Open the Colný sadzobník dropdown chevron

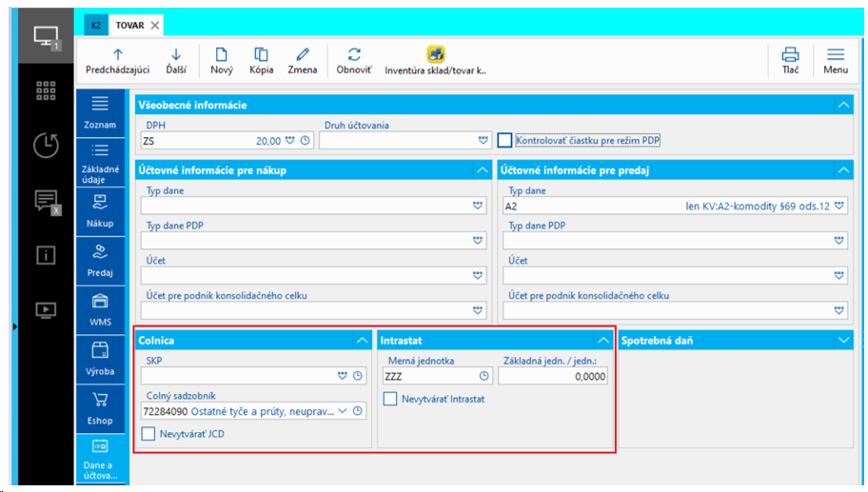coord(343,411)
